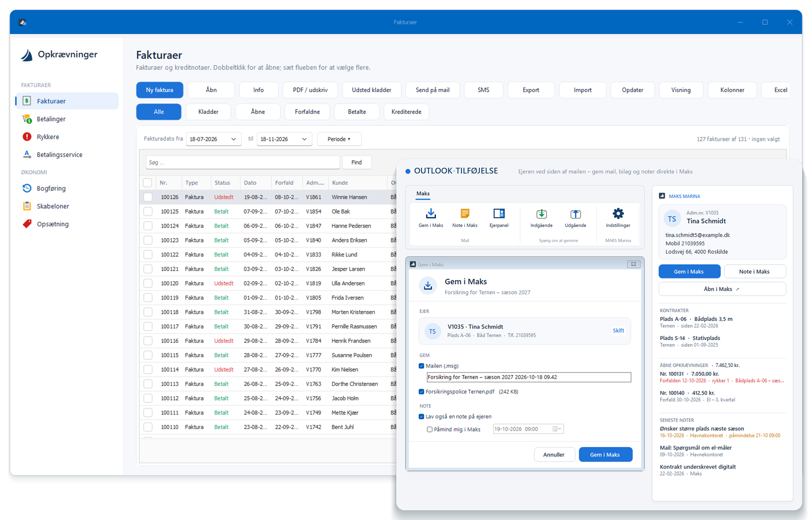Click the Send på mail button

click(432, 90)
